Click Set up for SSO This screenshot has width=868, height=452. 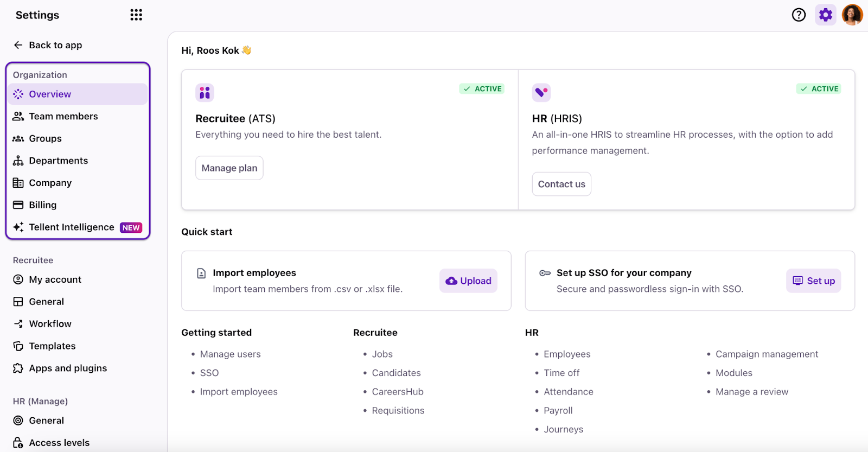tap(813, 281)
